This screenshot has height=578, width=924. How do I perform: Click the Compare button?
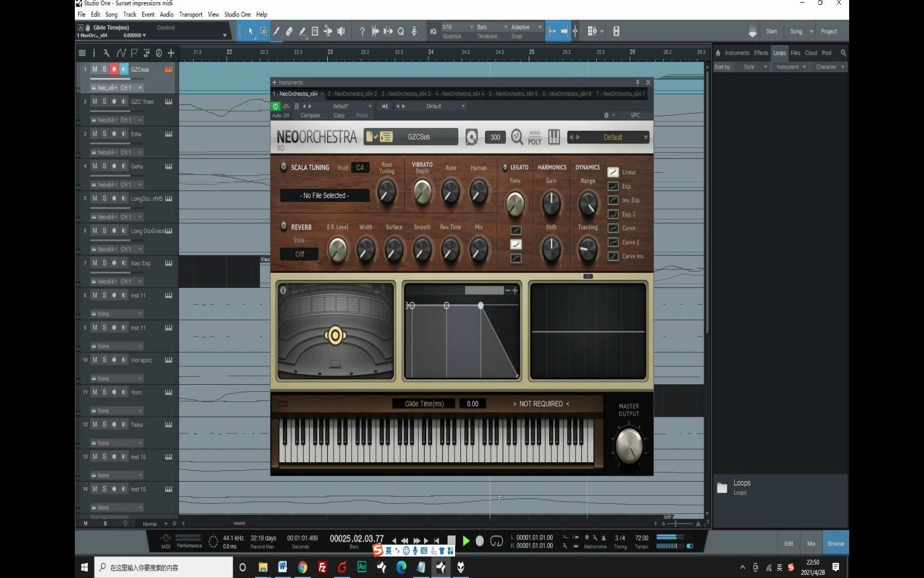coord(310,116)
